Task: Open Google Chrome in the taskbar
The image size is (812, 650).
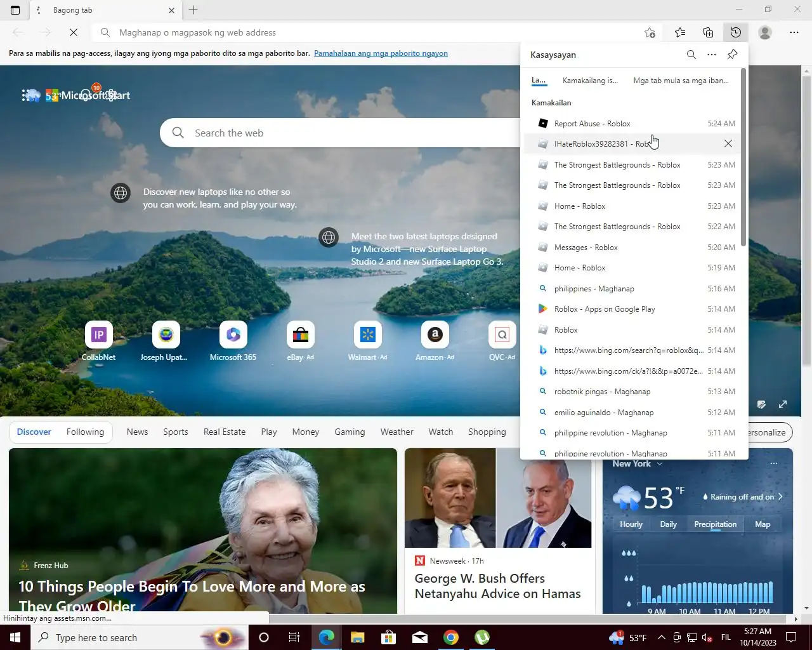Action: 451,637
